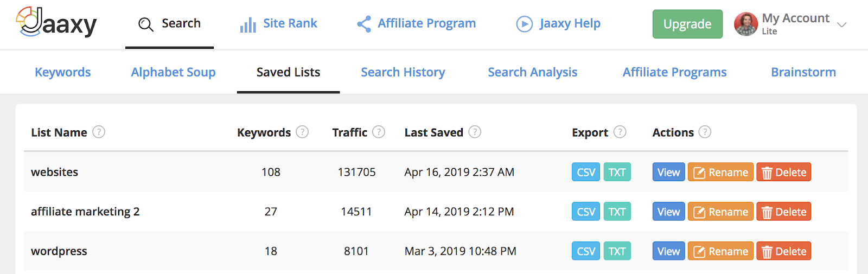Viewport: 868px width, 274px height.
Task: Go to the Brainstorm tab
Action: pyautogui.click(x=803, y=72)
